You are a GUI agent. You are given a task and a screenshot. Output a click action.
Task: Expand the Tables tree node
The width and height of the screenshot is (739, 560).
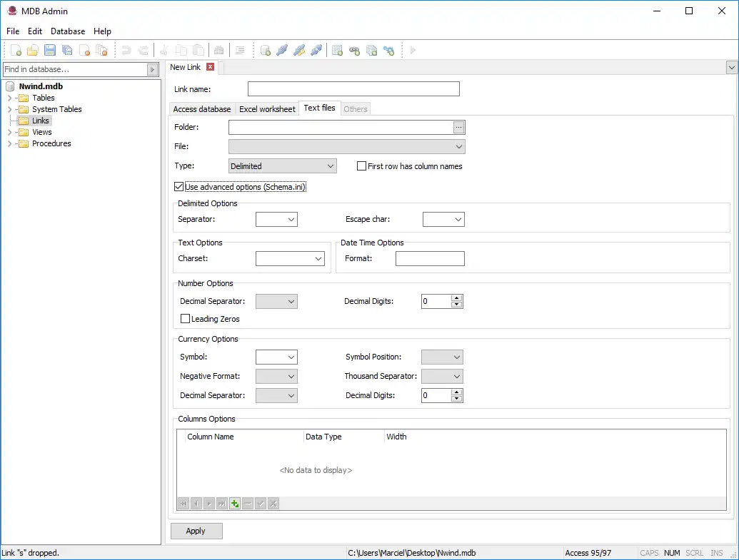pos(10,98)
